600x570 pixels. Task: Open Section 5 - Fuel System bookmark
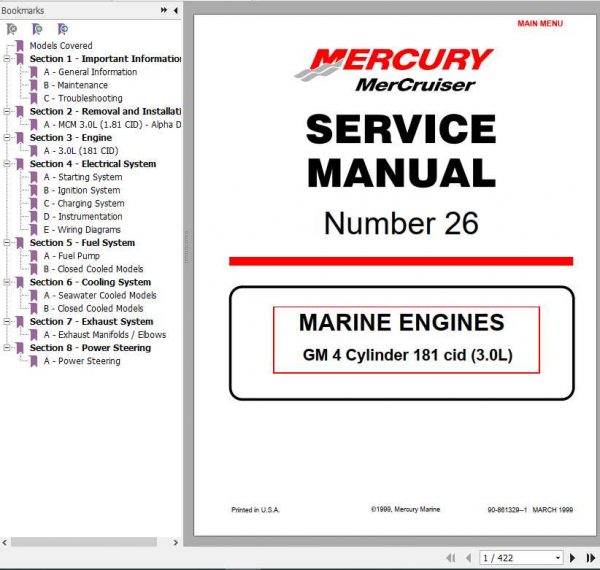tap(82, 243)
